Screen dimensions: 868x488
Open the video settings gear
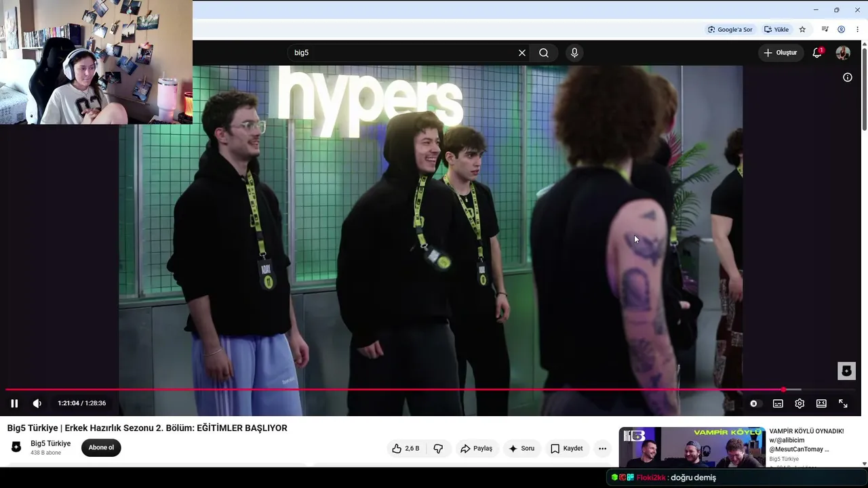click(x=800, y=403)
